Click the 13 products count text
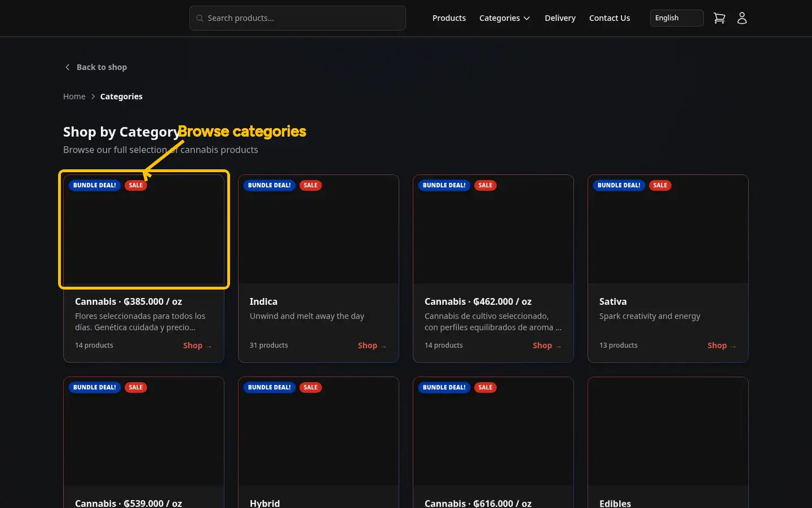 (619, 345)
